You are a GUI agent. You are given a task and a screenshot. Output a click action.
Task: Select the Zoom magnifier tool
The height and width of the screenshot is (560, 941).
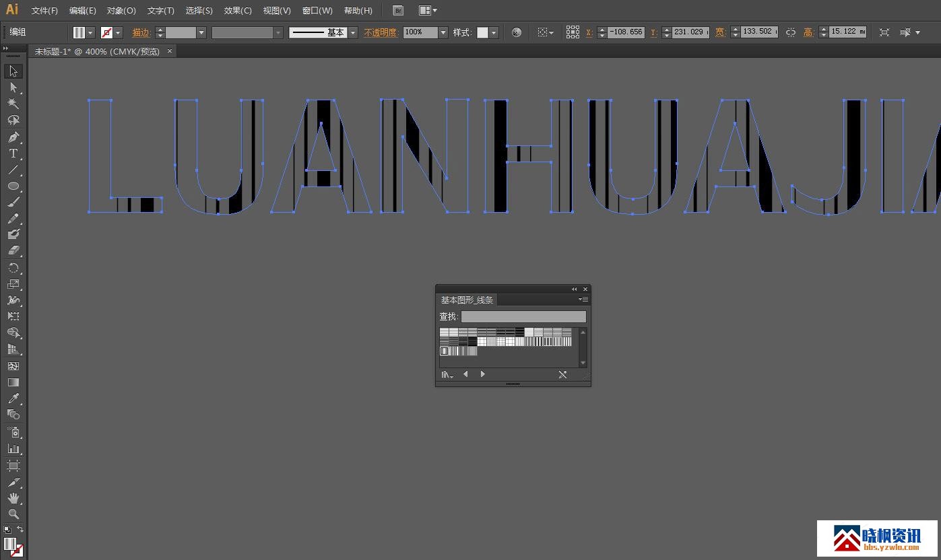(x=13, y=514)
